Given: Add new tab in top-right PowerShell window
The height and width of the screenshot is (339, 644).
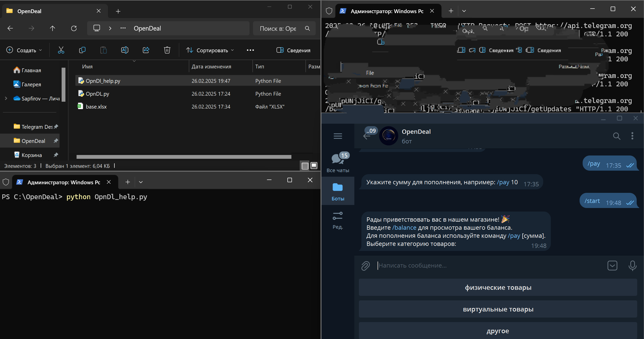Looking at the screenshot, I should point(451,11).
